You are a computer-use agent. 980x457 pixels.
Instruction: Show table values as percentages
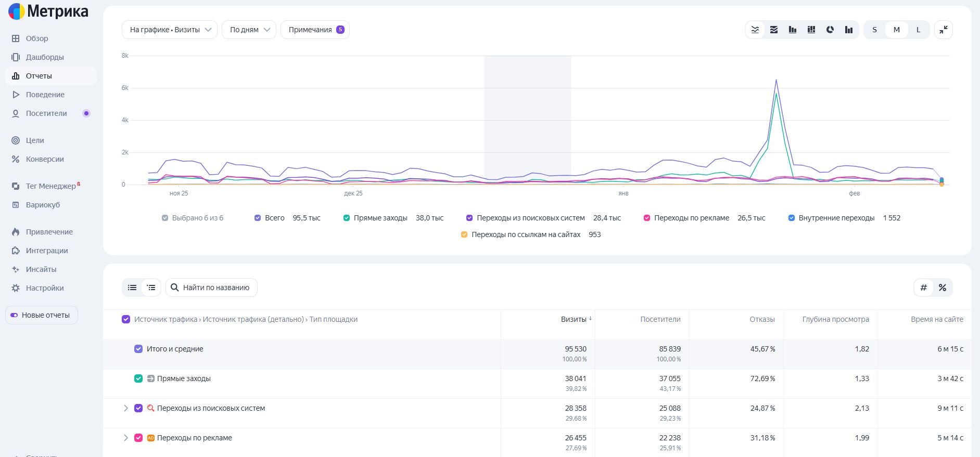click(942, 288)
